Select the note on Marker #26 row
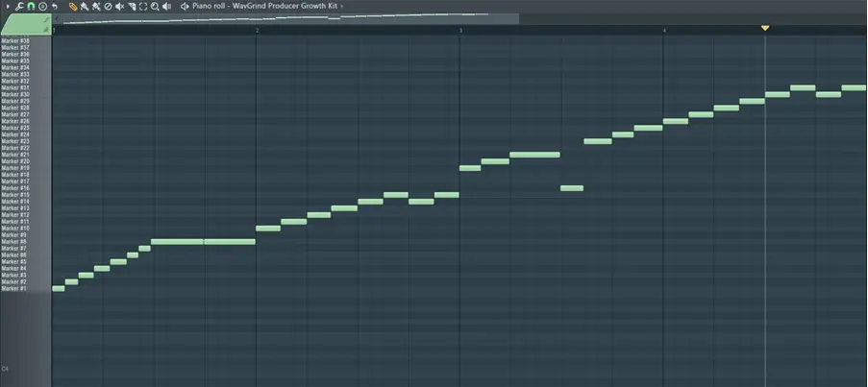Image resolution: width=868 pixels, height=387 pixels. (676, 121)
